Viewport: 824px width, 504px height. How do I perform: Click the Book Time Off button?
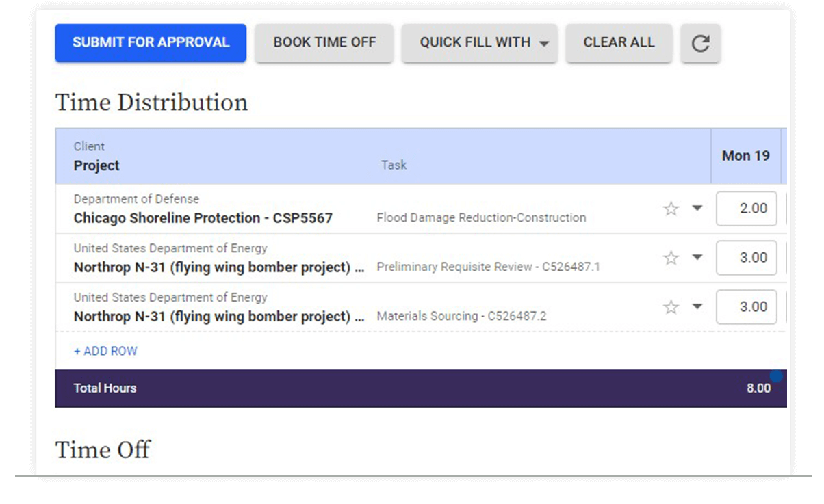[x=324, y=43]
